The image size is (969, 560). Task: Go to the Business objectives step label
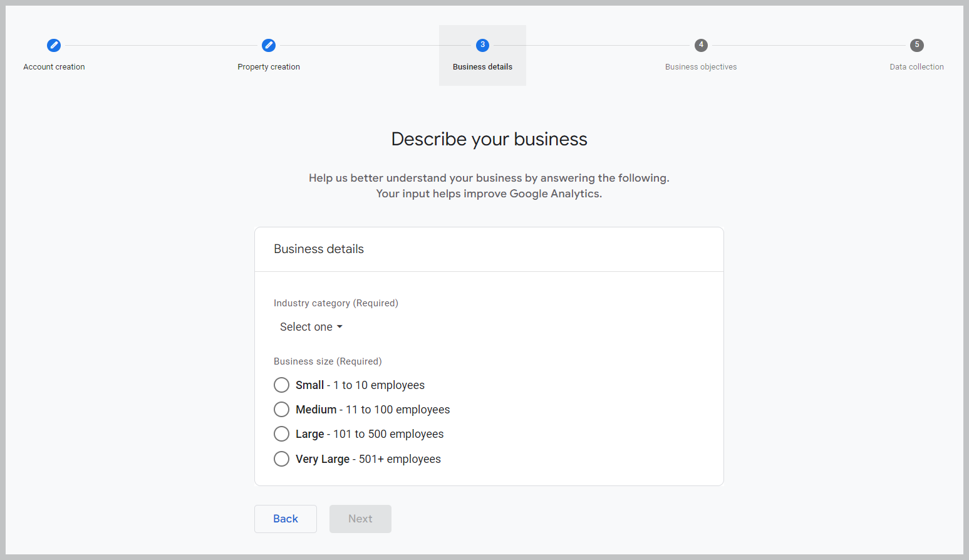pyautogui.click(x=701, y=67)
